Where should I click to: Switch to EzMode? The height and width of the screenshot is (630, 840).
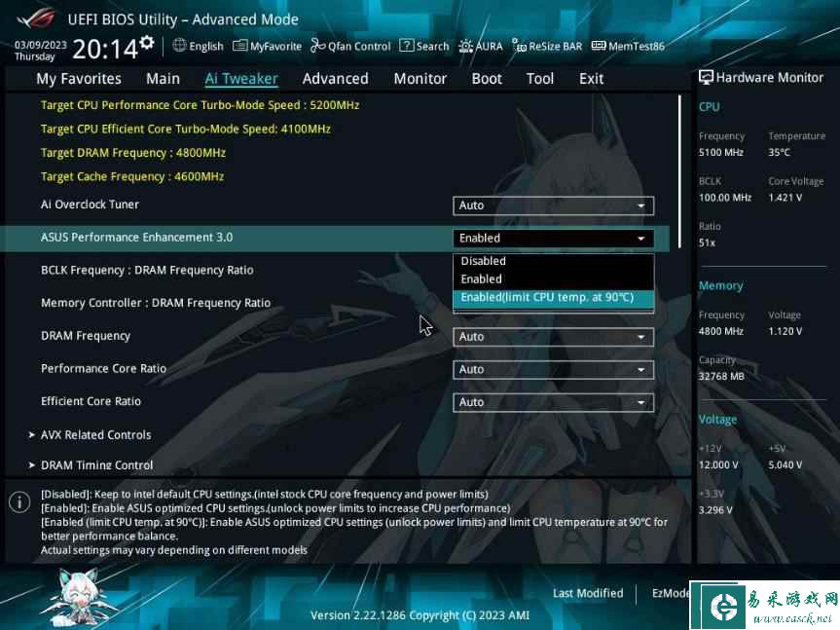click(x=671, y=593)
